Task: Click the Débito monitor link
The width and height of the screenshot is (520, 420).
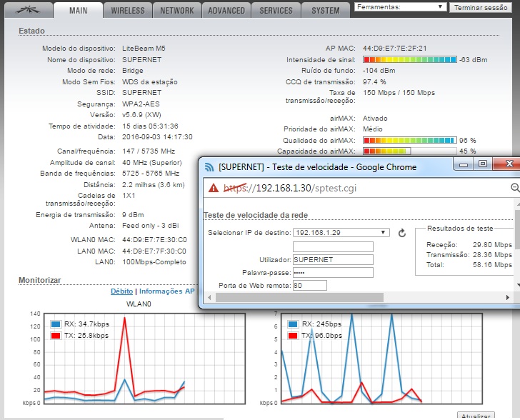Action: [121, 291]
